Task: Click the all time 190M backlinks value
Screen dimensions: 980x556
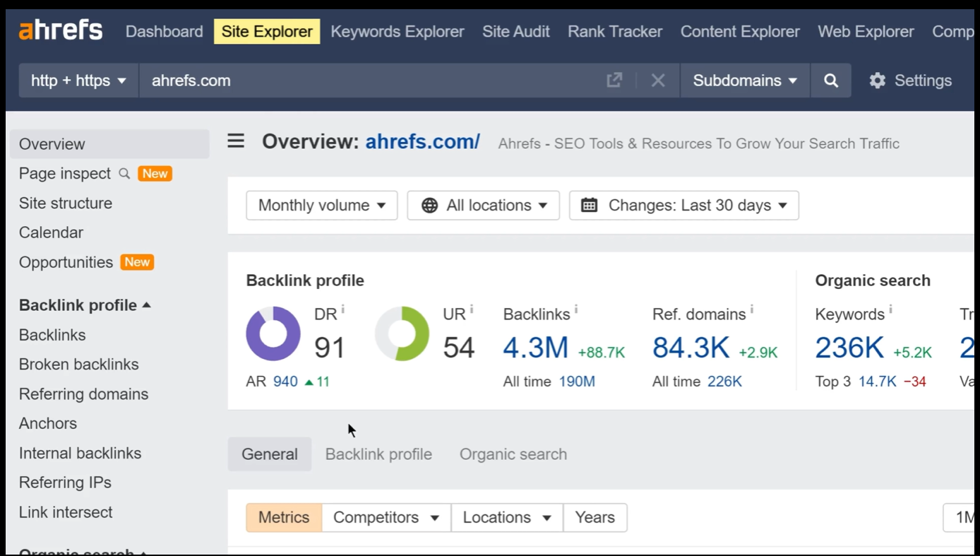Action: [x=577, y=382]
